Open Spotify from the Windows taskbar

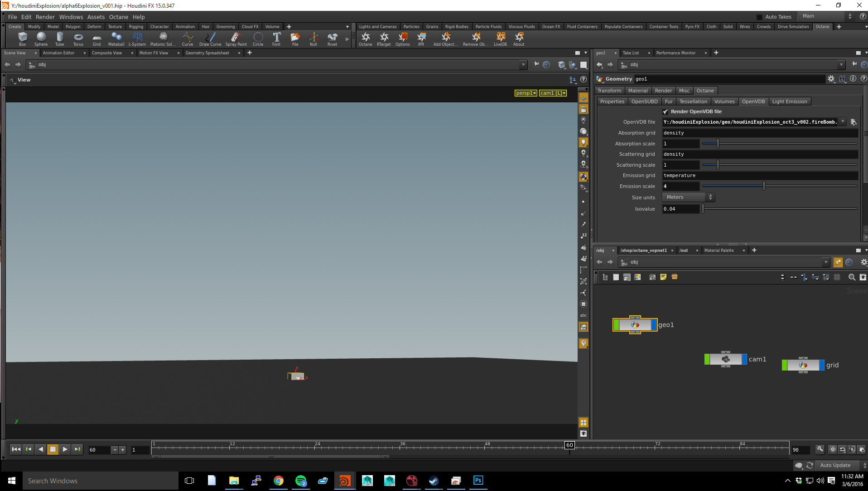point(301,481)
